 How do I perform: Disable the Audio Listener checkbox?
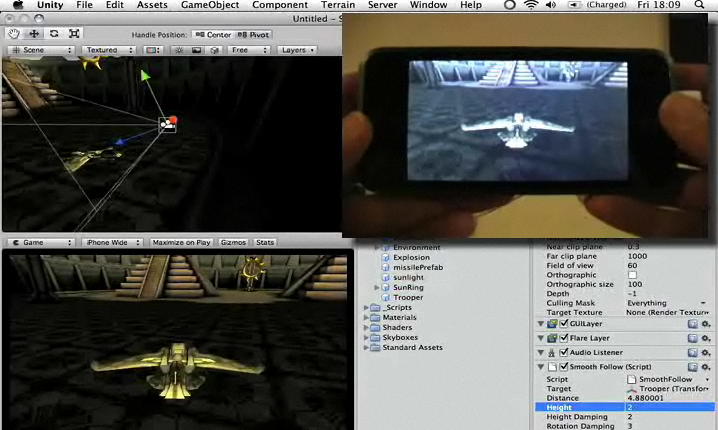point(564,352)
